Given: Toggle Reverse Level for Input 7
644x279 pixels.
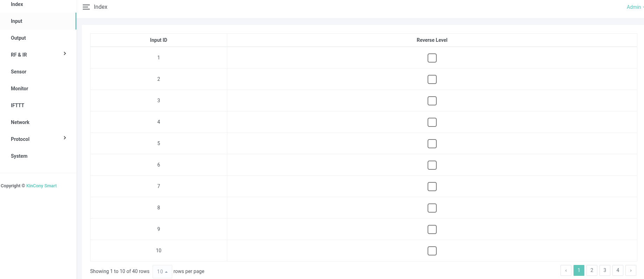Looking at the screenshot, I should pyautogui.click(x=432, y=187).
